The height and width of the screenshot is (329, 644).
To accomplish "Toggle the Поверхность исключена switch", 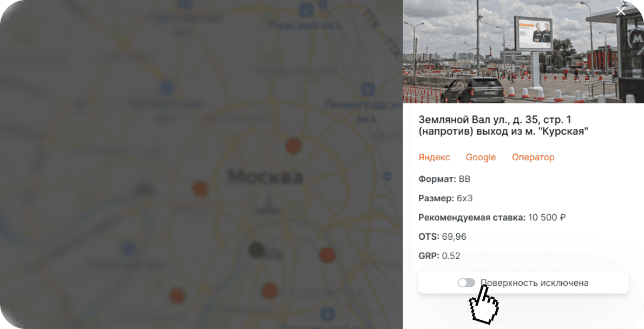I will [x=466, y=282].
